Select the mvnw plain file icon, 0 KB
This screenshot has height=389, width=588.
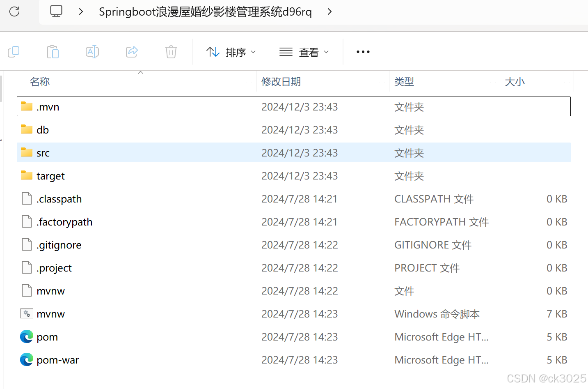pyautogui.click(x=27, y=290)
